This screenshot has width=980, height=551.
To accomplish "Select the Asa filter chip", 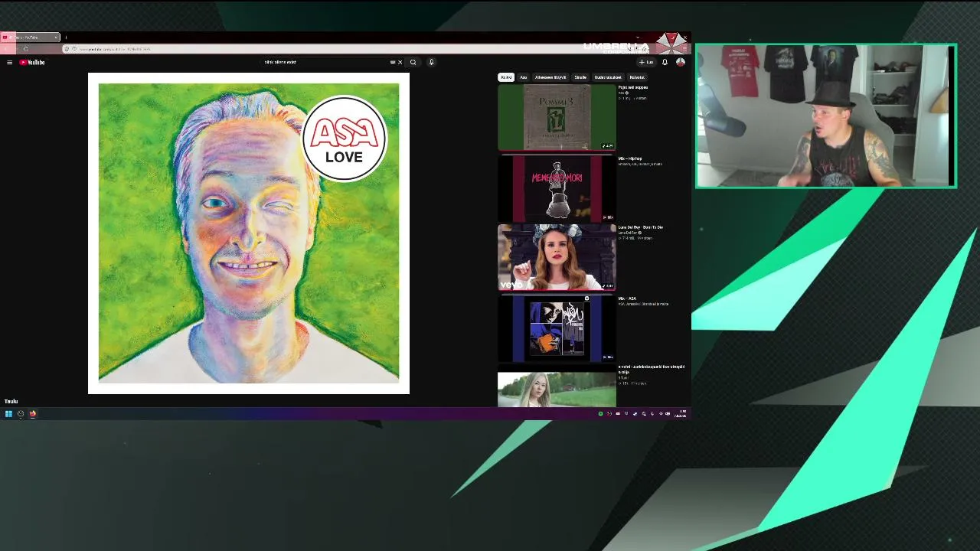I will pos(524,77).
